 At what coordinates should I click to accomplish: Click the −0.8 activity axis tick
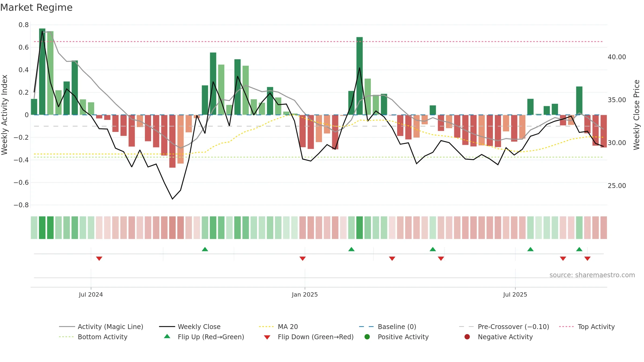point(21,205)
